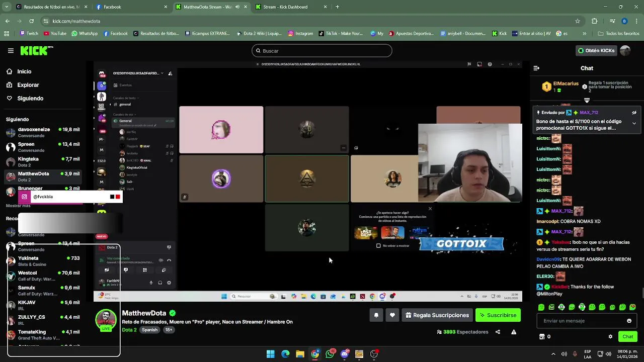Show hidden system tray icons
This screenshot has height=362, width=644.
click(x=553, y=354)
